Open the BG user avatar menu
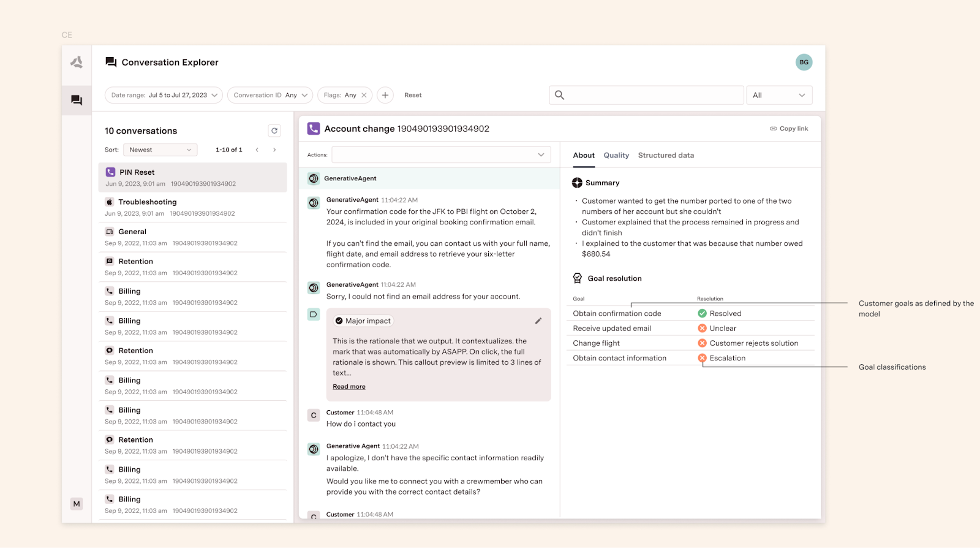The height and width of the screenshot is (548, 980). pyautogui.click(x=804, y=62)
